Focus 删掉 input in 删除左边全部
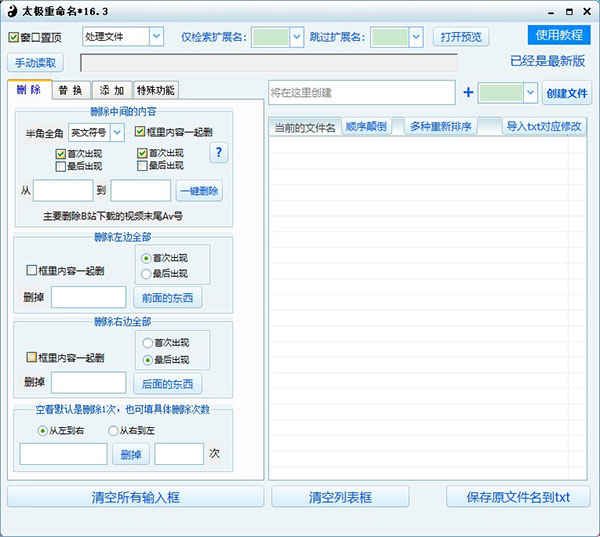600x537 pixels. [89, 297]
